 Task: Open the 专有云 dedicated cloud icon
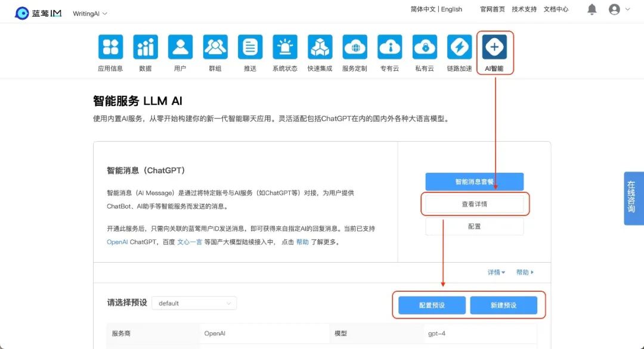390,47
